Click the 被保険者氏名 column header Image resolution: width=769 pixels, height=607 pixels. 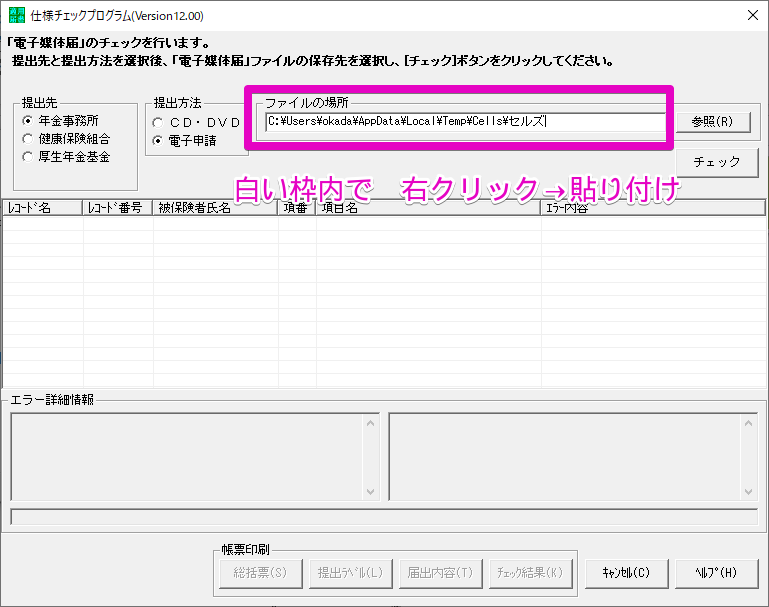(215, 208)
